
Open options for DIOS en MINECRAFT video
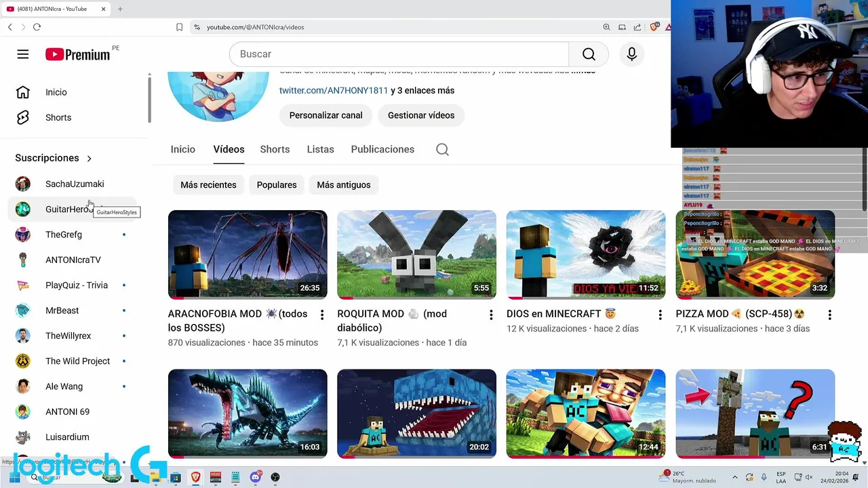click(660, 315)
